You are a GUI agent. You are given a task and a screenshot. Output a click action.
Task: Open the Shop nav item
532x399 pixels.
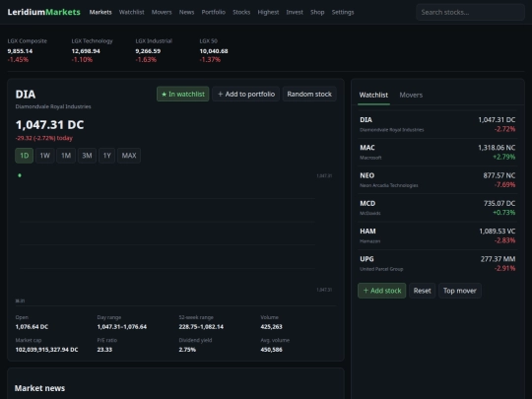(317, 12)
